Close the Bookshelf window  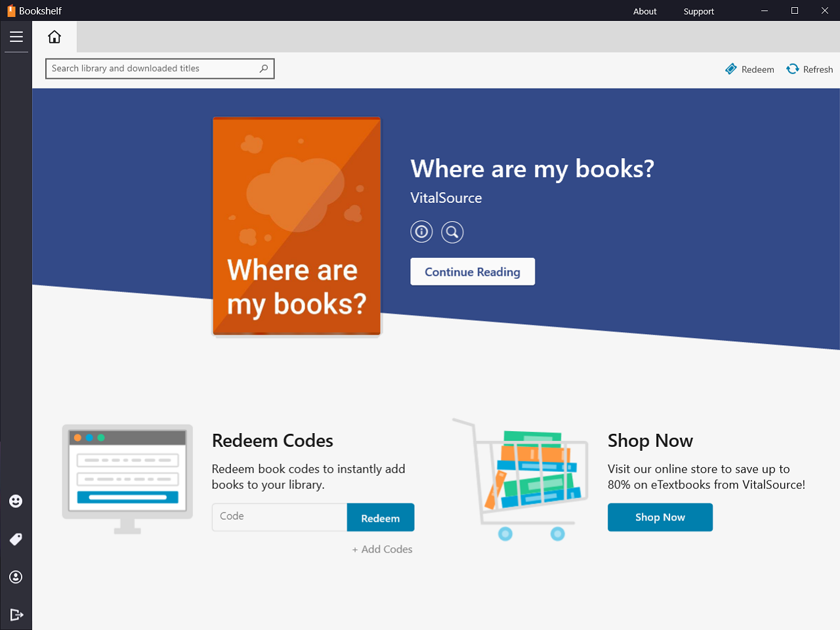[x=825, y=10]
